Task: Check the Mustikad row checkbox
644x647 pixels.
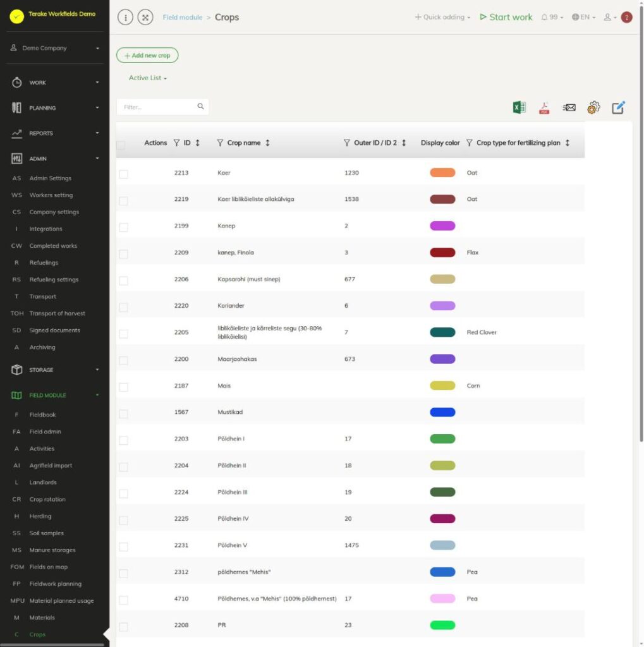Action: point(123,414)
